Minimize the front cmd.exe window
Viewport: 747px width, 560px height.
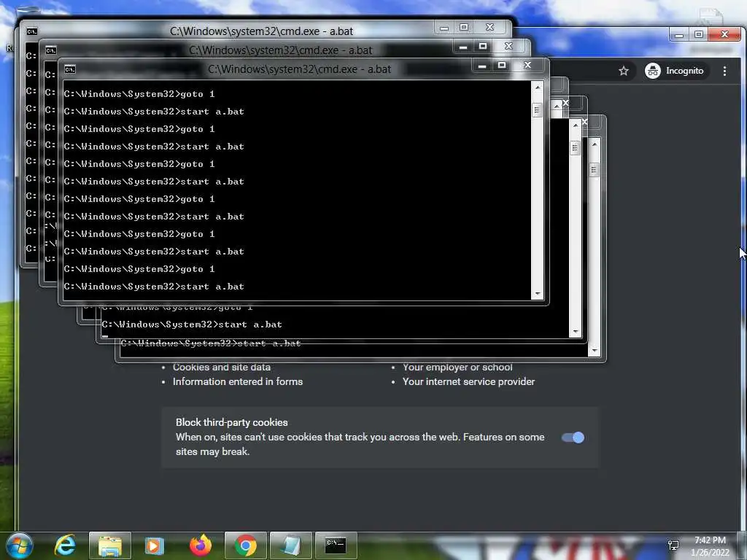[482, 66]
